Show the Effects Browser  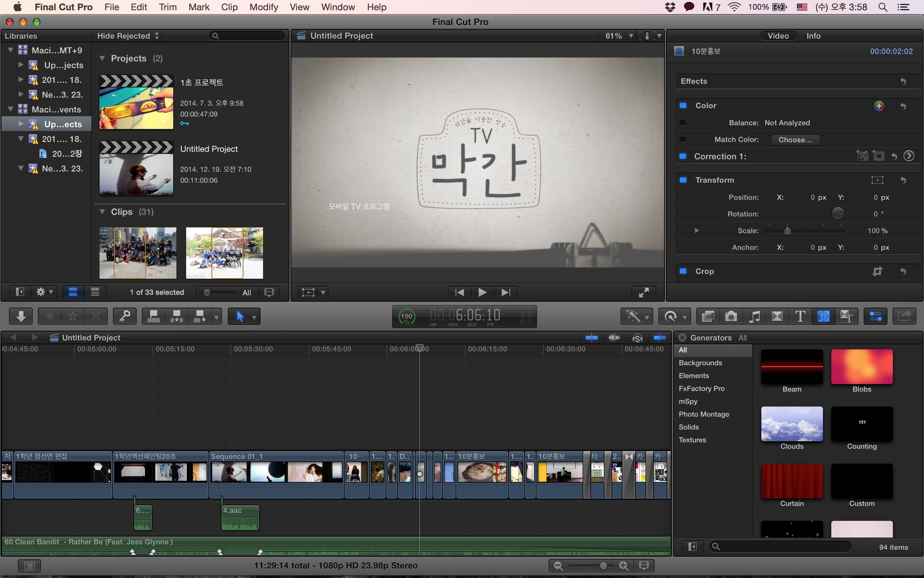click(x=708, y=316)
